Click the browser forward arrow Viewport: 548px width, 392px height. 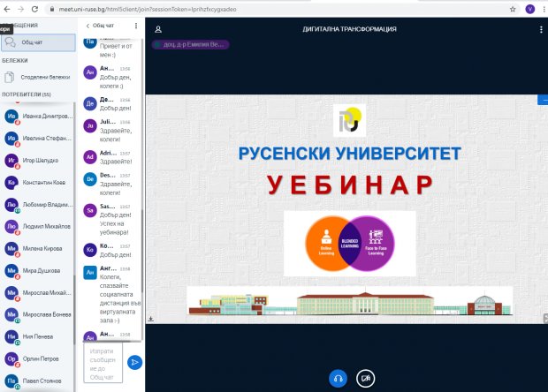tap(20, 9)
